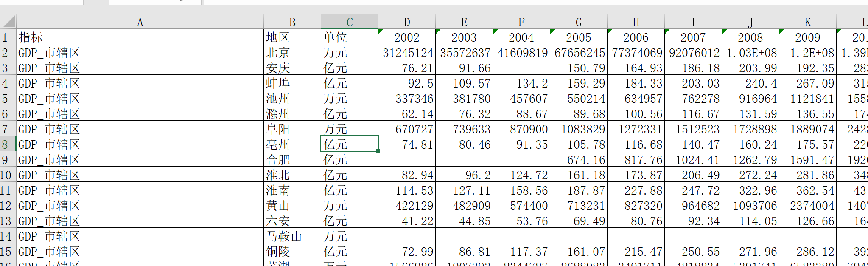Select row 14 header
Image resolution: width=868 pixels, height=266 pixels.
[8, 236]
